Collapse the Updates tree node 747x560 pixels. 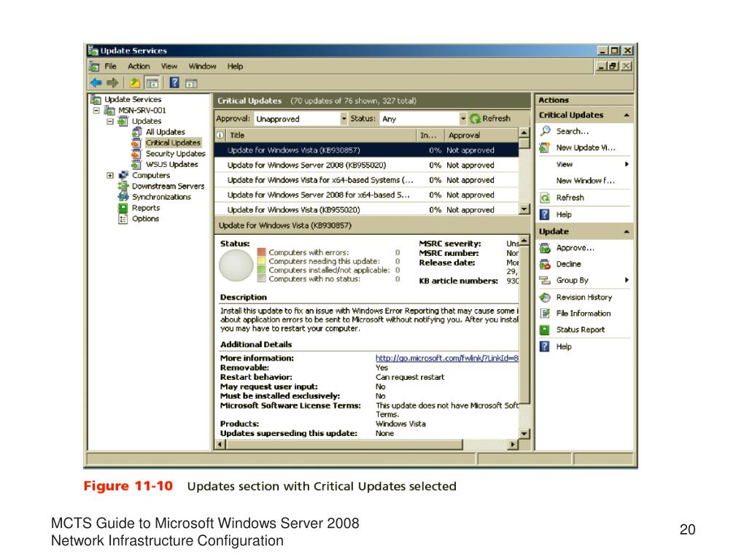pos(110,121)
